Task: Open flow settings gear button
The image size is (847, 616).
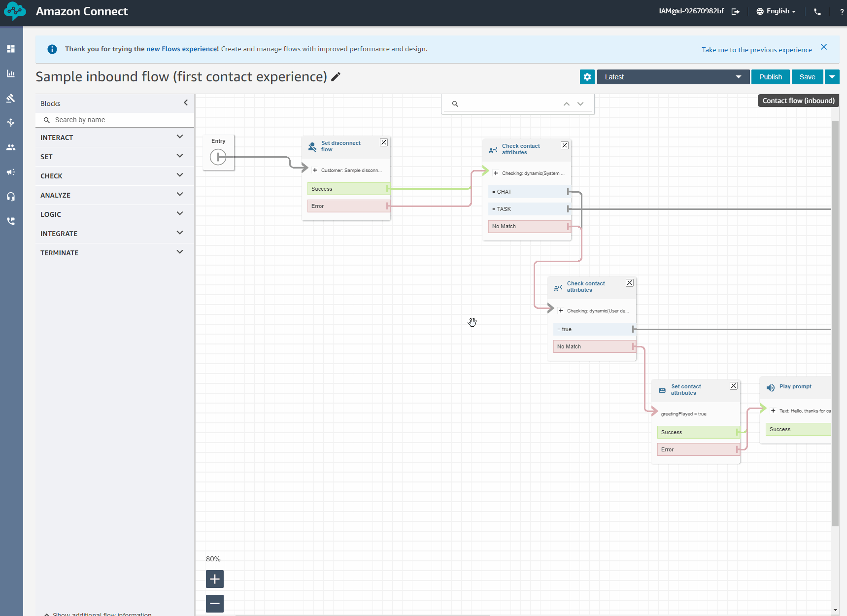Action: click(587, 77)
